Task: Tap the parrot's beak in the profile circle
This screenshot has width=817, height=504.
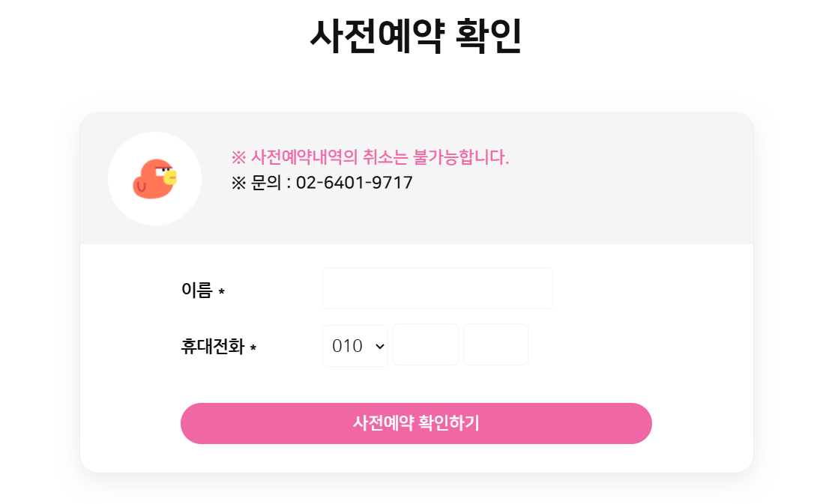Action: tap(171, 176)
